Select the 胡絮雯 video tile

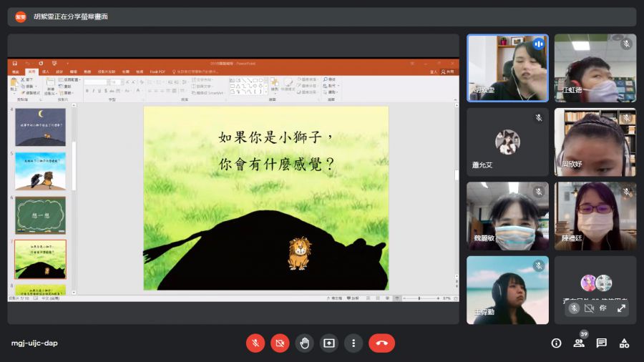507,68
